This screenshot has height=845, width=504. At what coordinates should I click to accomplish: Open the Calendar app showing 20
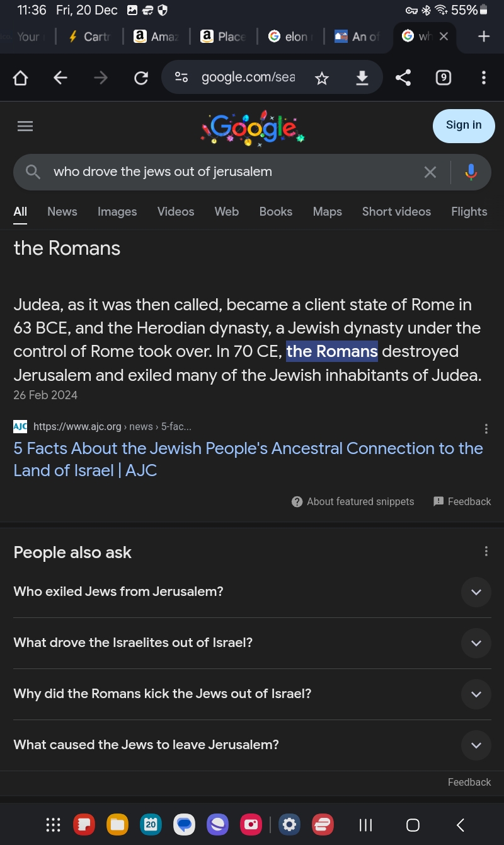(x=151, y=824)
